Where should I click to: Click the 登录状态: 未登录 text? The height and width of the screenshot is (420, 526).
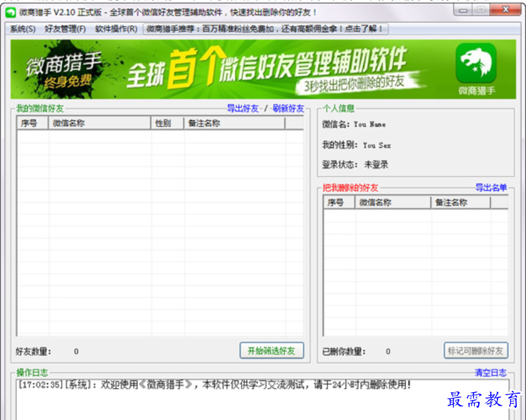click(x=355, y=164)
